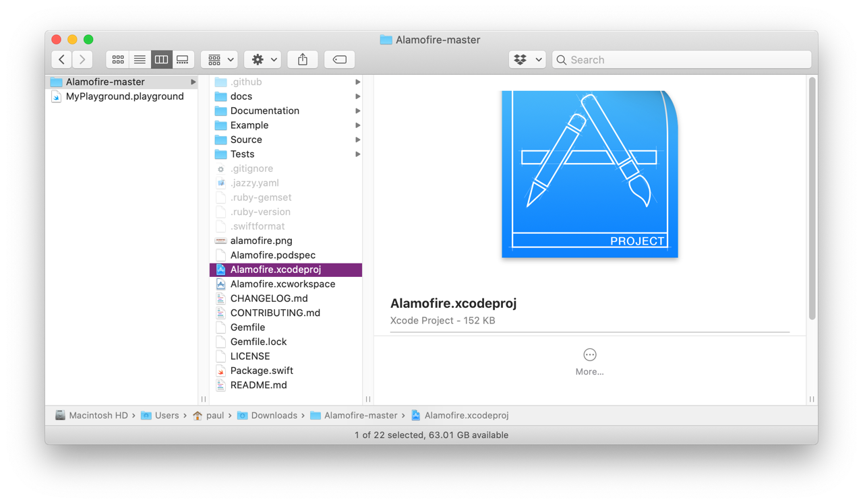Expand the Source folder arrow
The width and height of the screenshot is (863, 504).
[x=357, y=140]
